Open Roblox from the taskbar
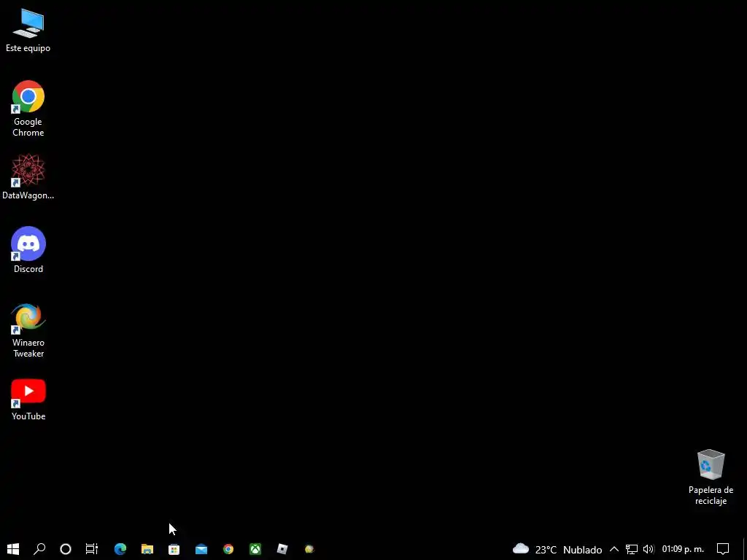Image resolution: width=747 pixels, height=560 pixels. click(282, 549)
